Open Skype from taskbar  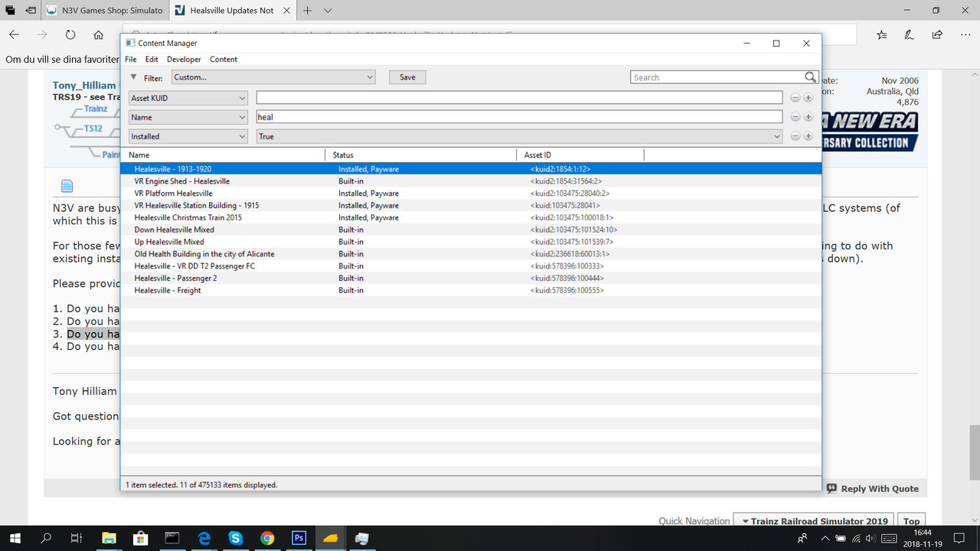pyautogui.click(x=236, y=538)
